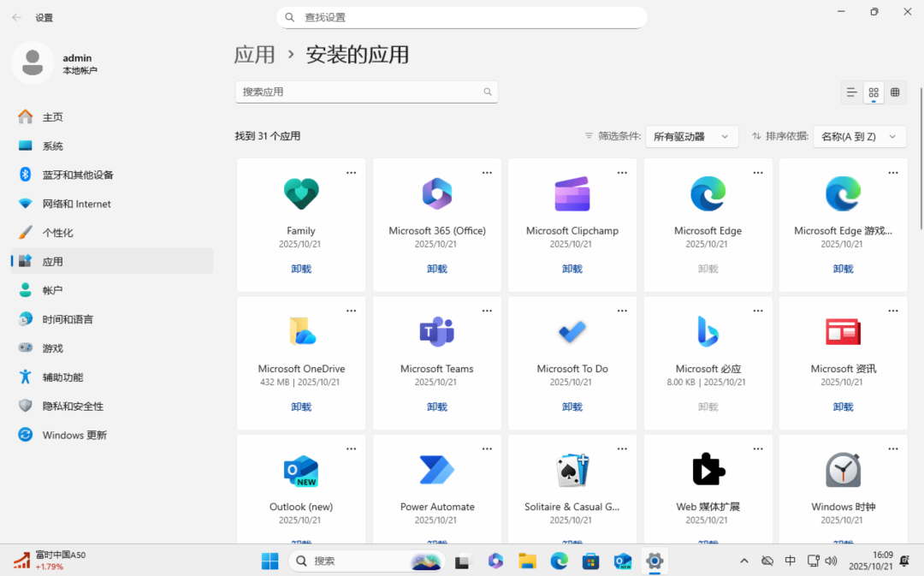Click the Web 媒体扩展 puzzle icon
924x576 pixels.
pos(708,469)
